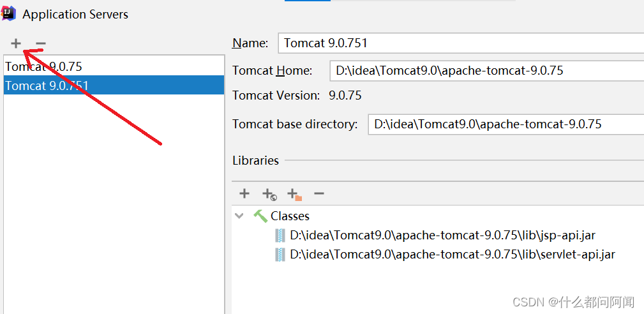Remove selected library with minus icon
This screenshot has height=314, width=644.
(x=319, y=193)
